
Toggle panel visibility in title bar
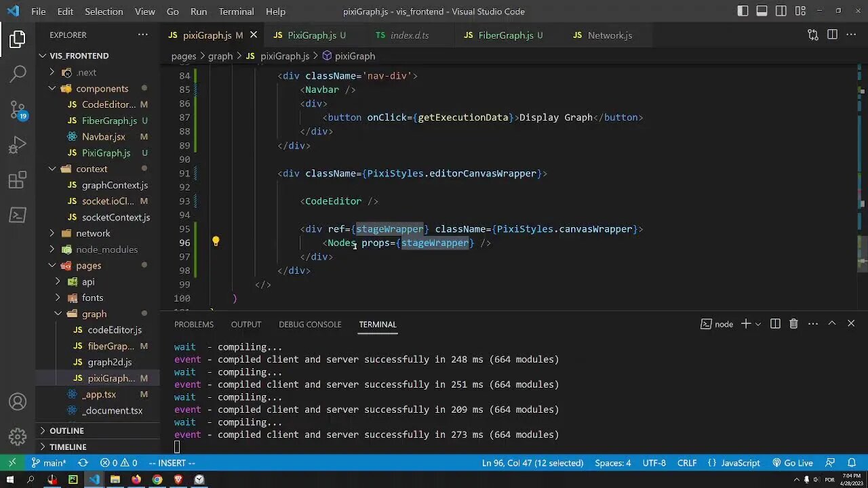coord(762,11)
